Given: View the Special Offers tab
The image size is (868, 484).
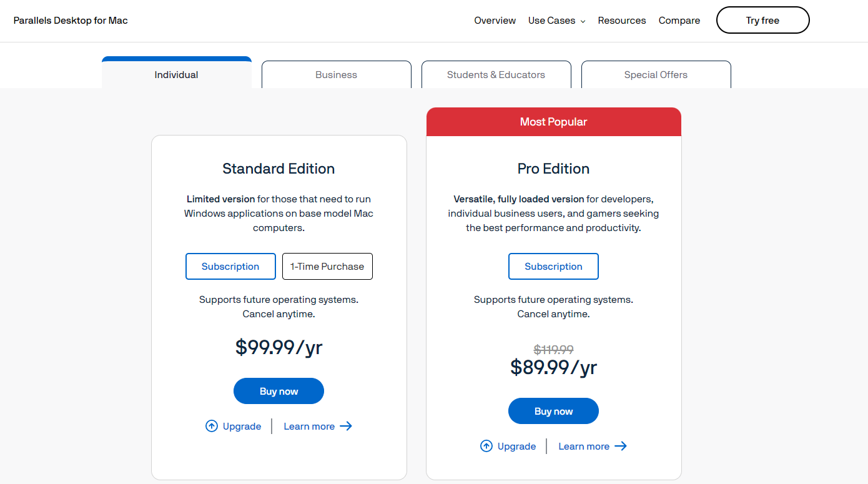Looking at the screenshot, I should click(656, 74).
